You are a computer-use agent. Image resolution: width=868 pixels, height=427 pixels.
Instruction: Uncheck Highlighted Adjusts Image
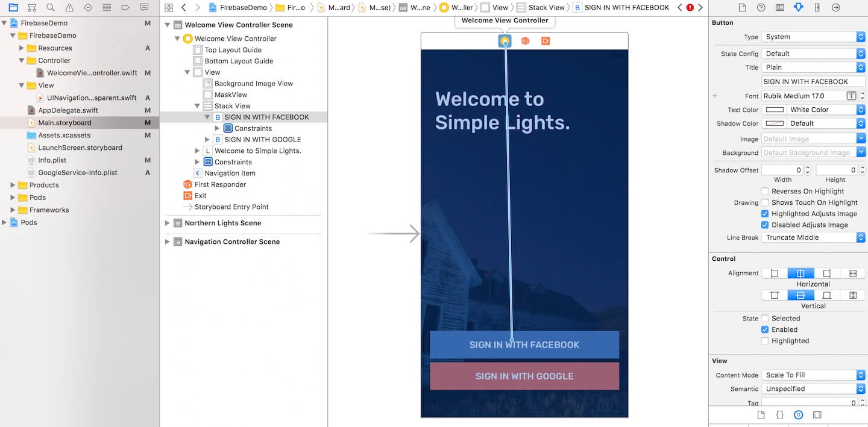[765, 214]
